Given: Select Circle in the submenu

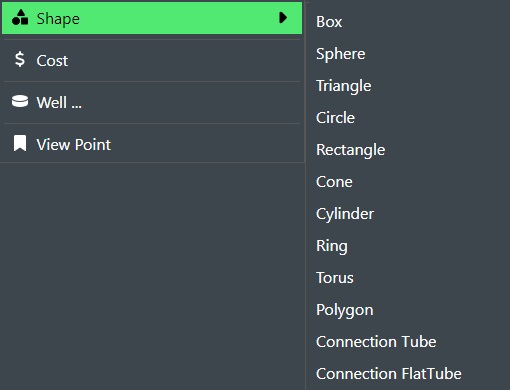Looking at the screenshot, I should [335, 118].
